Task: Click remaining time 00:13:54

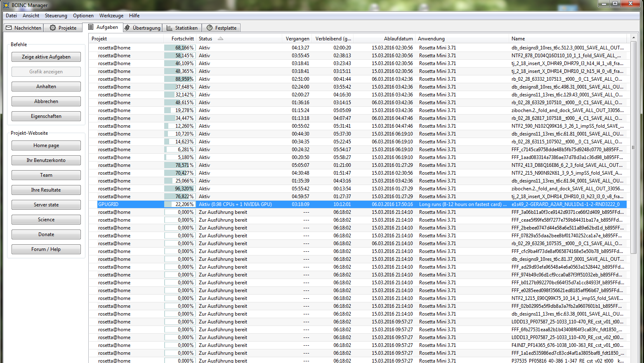Action: [x=342, y=189]
